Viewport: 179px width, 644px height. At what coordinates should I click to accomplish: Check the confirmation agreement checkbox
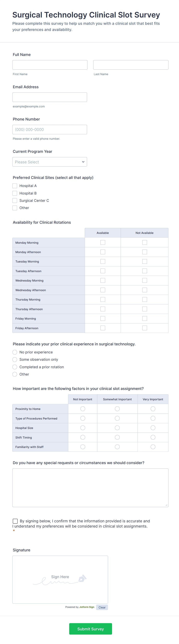point(15,521)
